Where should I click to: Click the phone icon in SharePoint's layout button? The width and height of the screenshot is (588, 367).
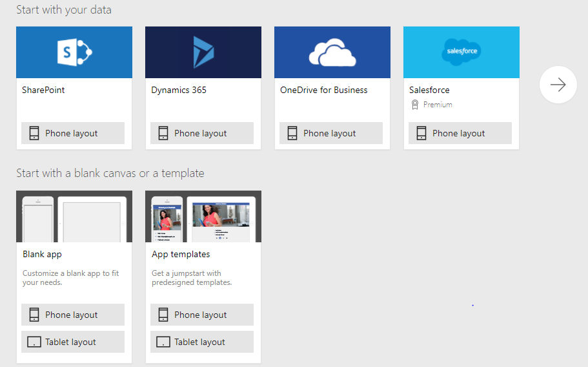click(34, 133)
